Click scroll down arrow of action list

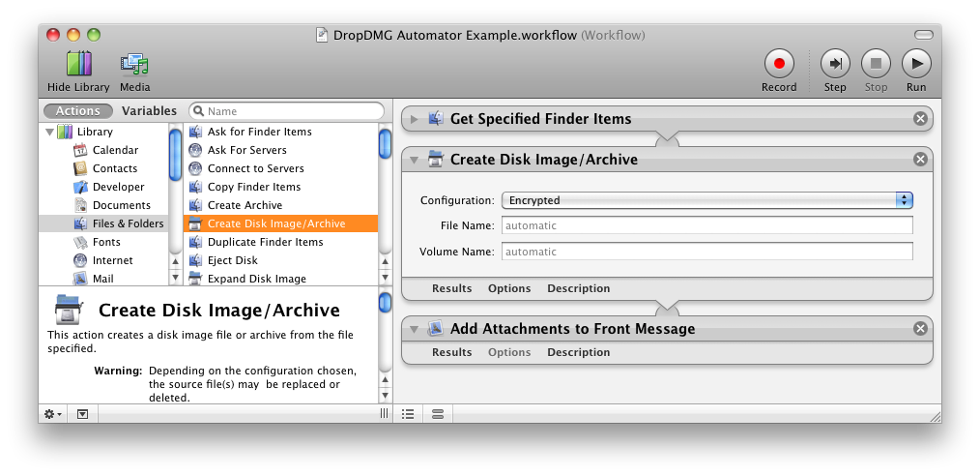coord(385,277)
